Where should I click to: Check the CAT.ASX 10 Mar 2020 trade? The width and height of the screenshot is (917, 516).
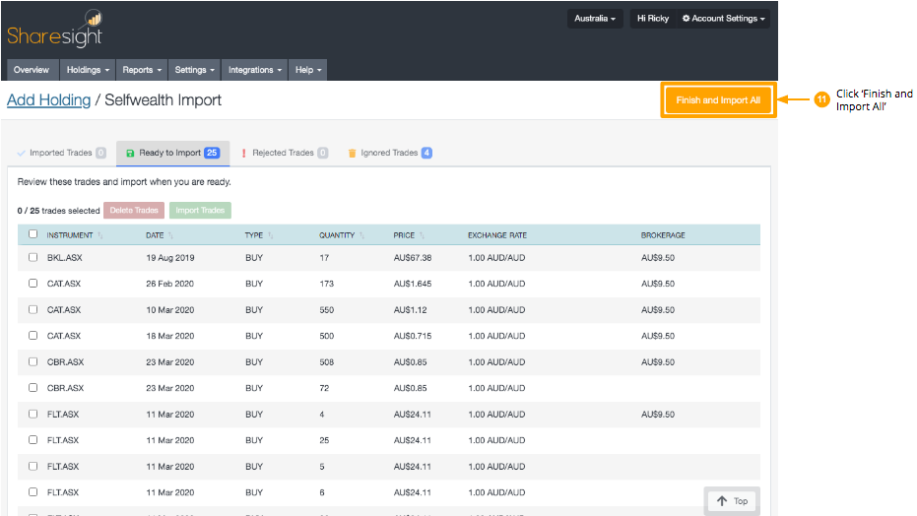point(33,309)
